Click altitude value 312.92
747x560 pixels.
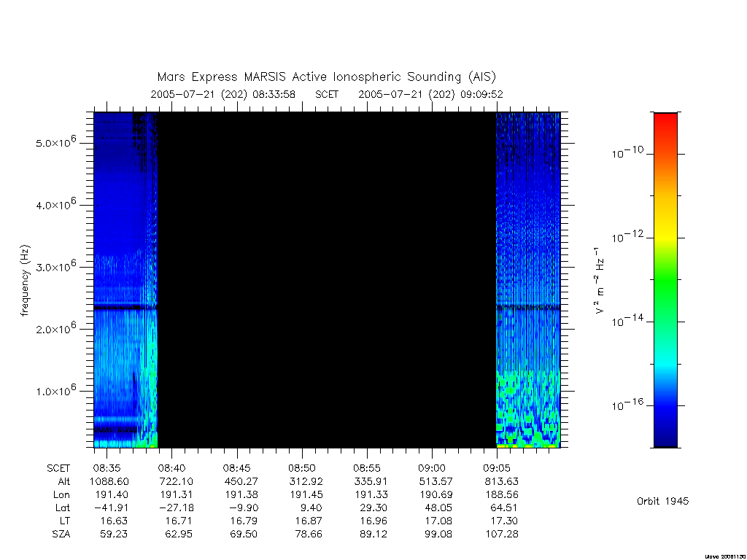click(x=306, y=481)
